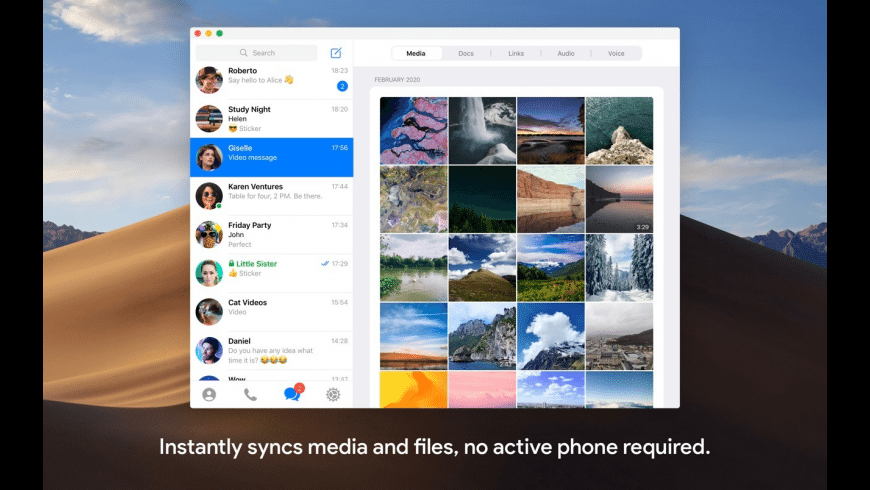Open the orange abstract image thumbnail
Viewport: 870px width, 490px height.
point(414,390)
